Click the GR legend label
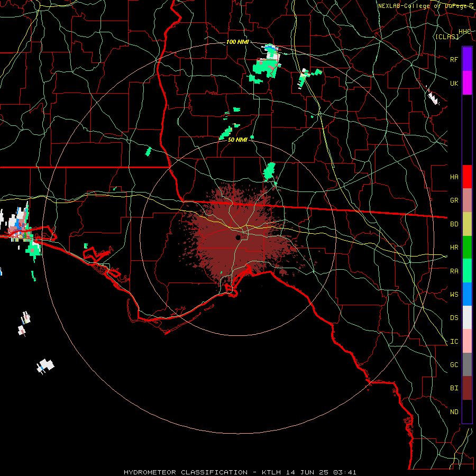 (454, 200)
